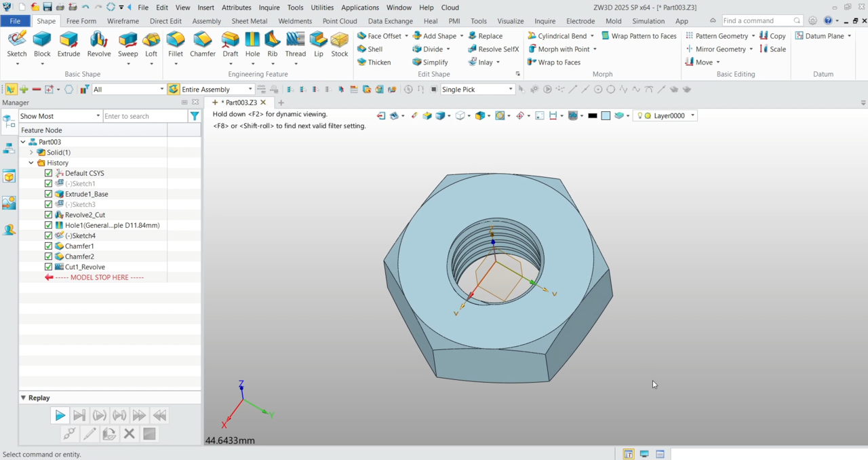This screenshot has height=460, width=868.
Task: Click the Find a command search box
Action: click(x=757, y=21)
